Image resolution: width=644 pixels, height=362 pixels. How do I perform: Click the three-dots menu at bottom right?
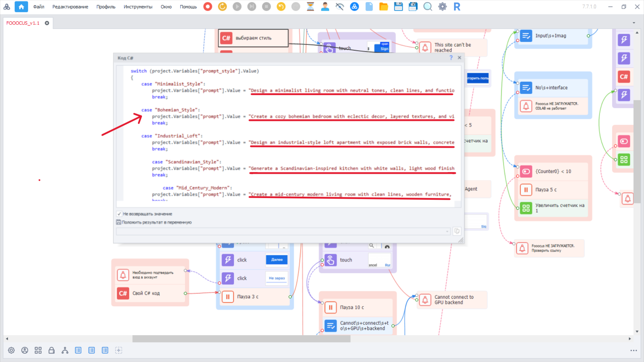(633, 351)
